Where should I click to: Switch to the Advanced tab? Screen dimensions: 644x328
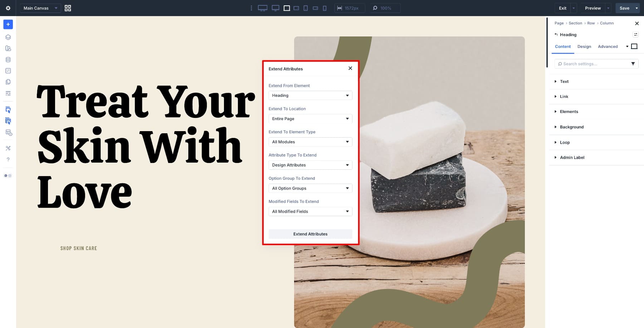click(x=608, y=46)
